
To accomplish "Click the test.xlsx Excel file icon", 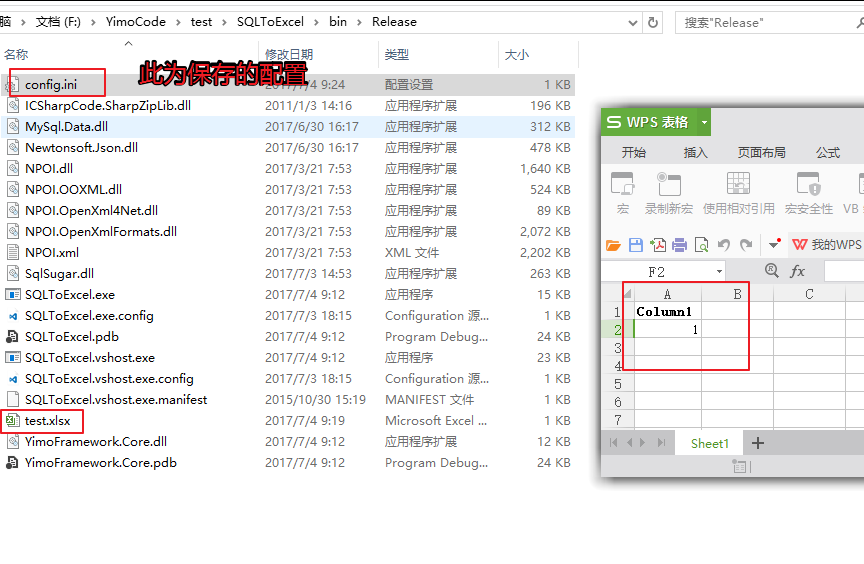I will tap(12, 421).
